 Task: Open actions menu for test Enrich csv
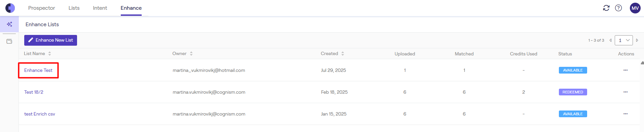(625, 114)
